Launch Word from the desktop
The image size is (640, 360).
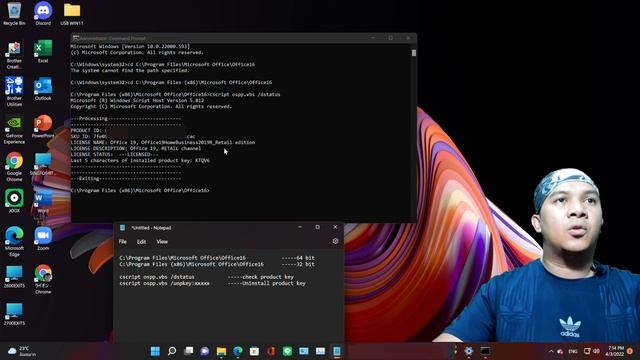point(43,202)
